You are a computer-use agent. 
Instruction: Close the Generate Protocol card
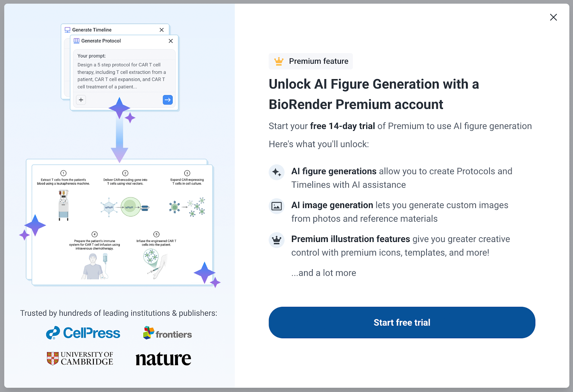tap(171, 41)
